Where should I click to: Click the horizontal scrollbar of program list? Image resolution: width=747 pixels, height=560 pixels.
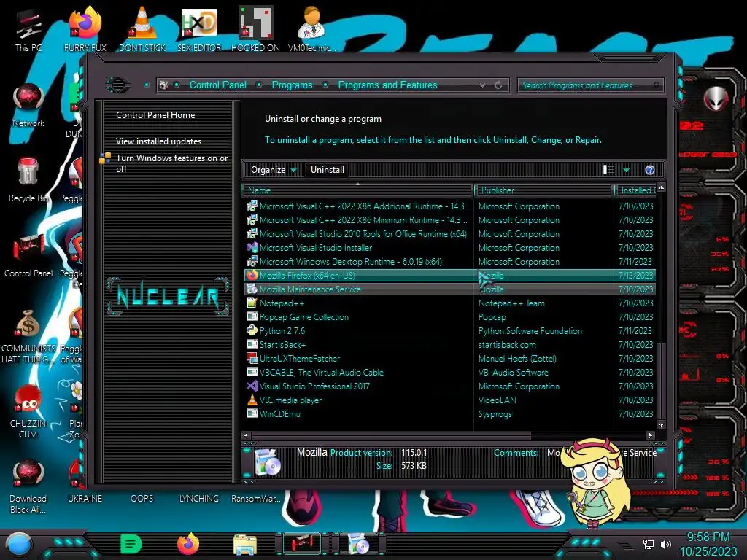(x=391, y=435)
